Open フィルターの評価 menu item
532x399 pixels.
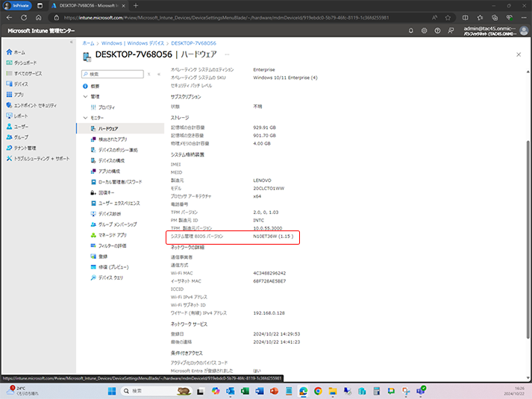109,246
